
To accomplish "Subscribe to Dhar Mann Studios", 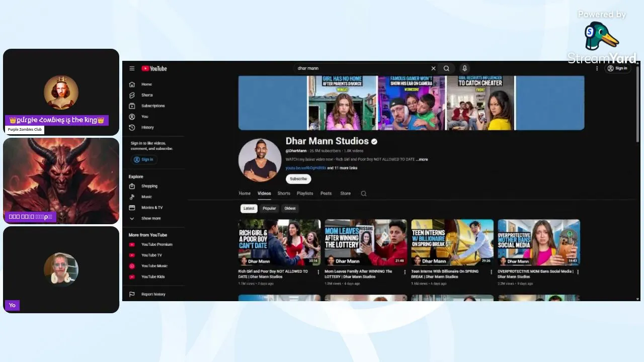I will (x=298, y=179).
